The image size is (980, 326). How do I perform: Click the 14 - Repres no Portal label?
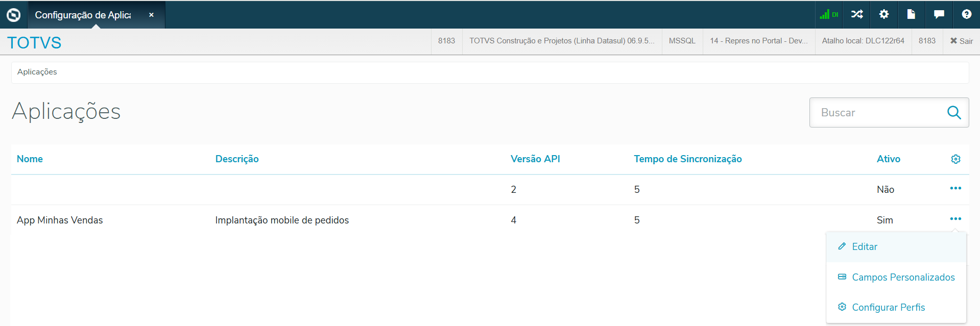click(759, 41)
